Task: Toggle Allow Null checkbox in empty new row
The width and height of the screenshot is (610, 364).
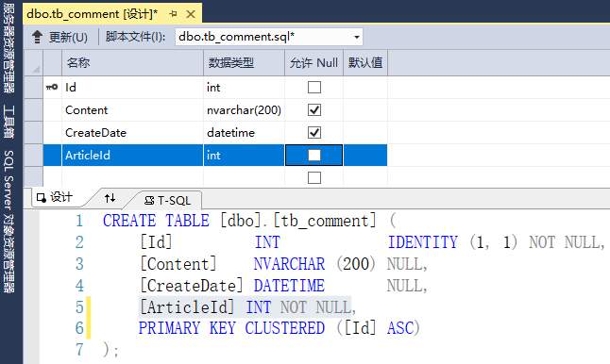Action: [314, 178]
